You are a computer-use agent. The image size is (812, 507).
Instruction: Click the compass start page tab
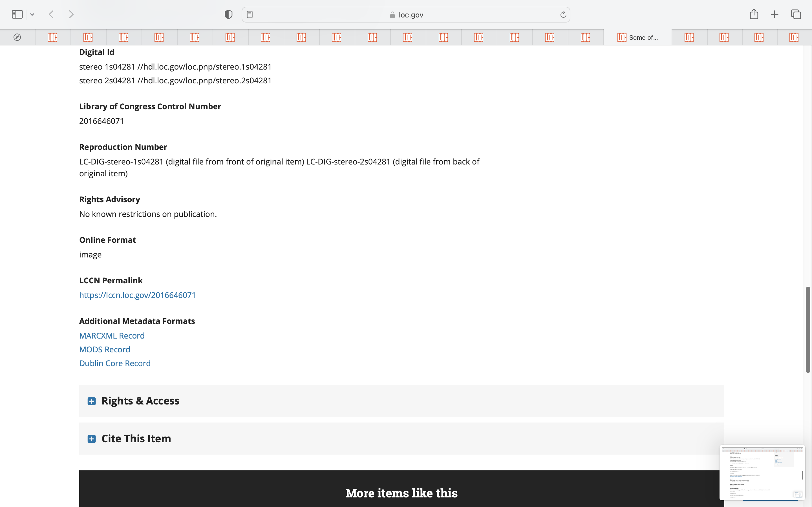click(17, 37)
